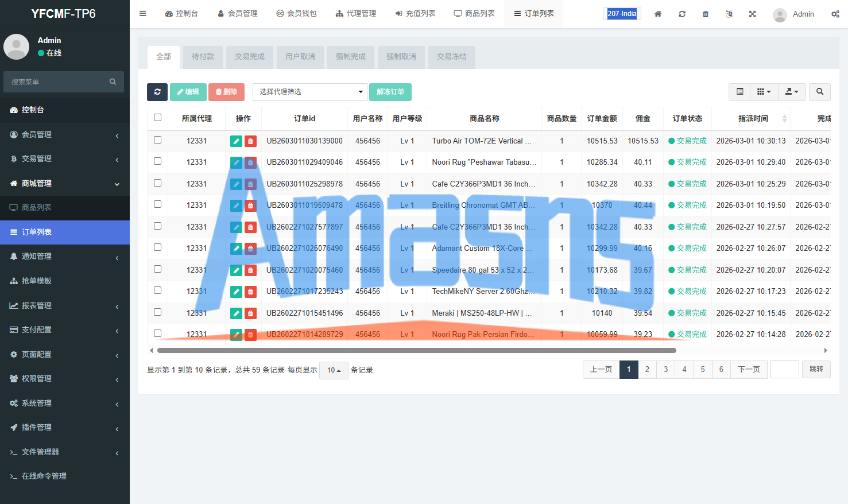
Task: Edit order UB2603011030139000 via green pencil icon
Action: [236, 141]
